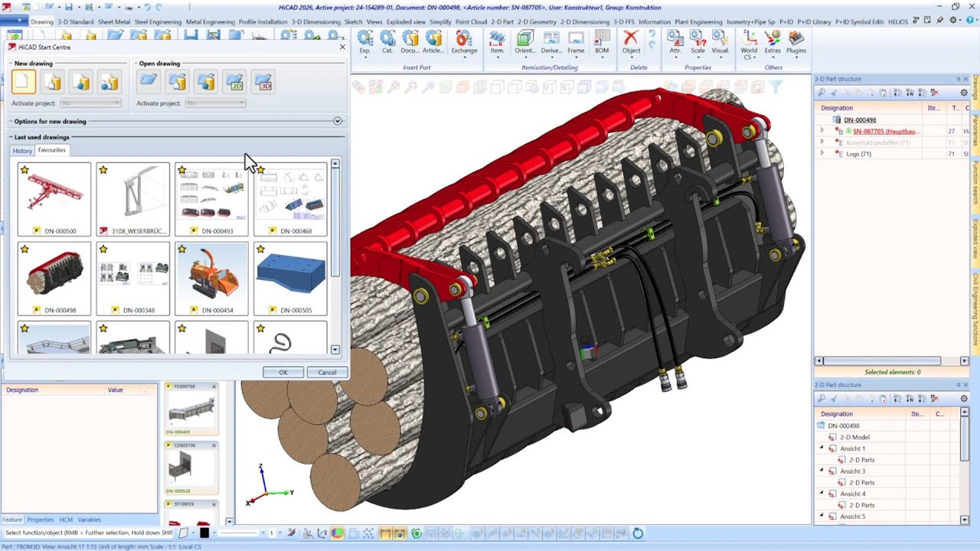Open the Sheet Metal ribbon tab

tap(114, 21)
